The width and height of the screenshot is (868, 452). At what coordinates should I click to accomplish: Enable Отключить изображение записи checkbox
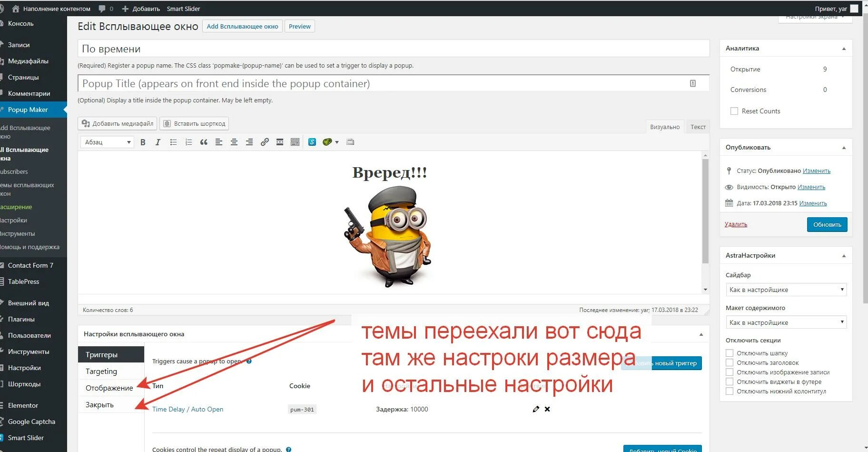point(730,372)
